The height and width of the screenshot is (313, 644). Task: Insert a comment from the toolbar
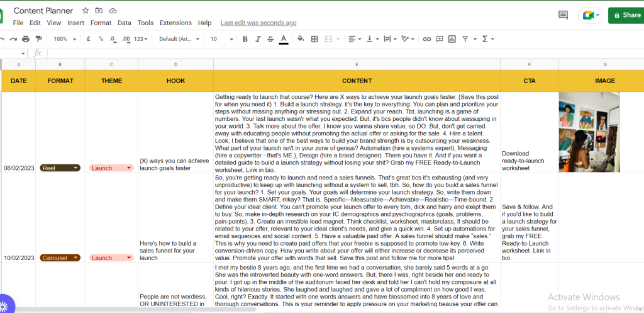pos(440,39)
